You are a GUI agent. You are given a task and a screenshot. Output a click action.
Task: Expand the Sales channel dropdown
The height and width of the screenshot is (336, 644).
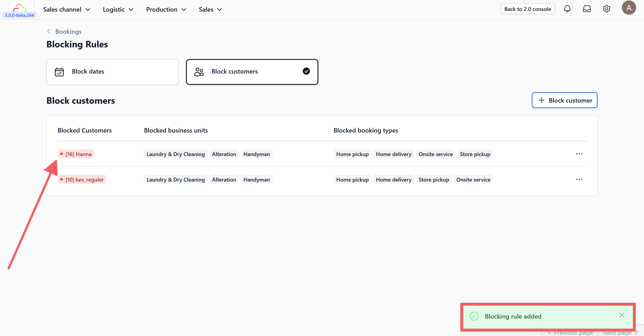pyautogui.click(x=66, y=9)
